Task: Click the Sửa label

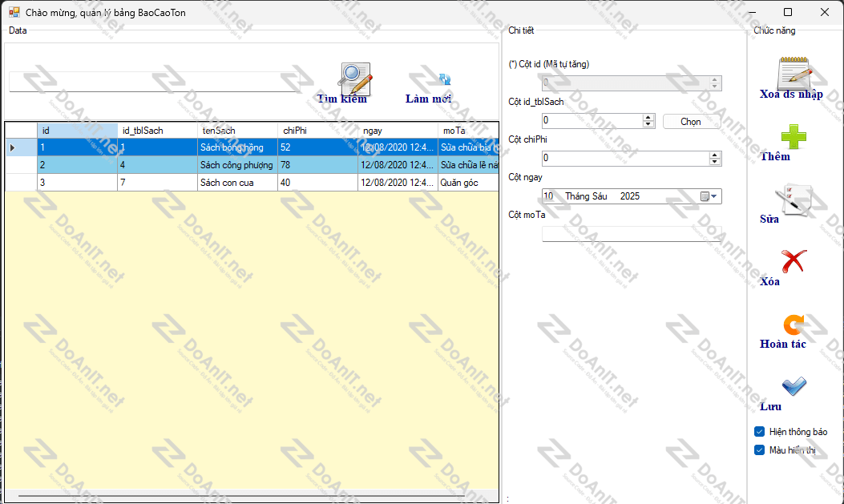Action: pyautogui.click(x=769, y=219)
